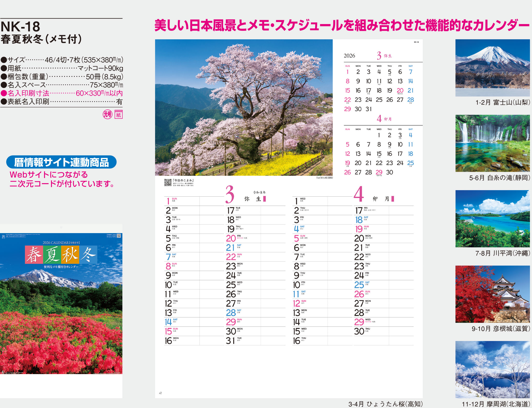This screenshot has width=532, height=408.
Task: Select the 川平湾 Okinawa bay thumbnail
Action: point(493,219)
